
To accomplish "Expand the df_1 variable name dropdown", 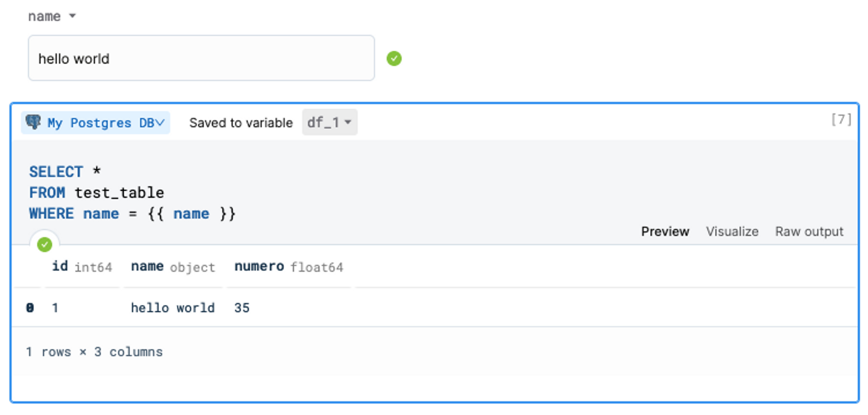I will tap(329, 123).
